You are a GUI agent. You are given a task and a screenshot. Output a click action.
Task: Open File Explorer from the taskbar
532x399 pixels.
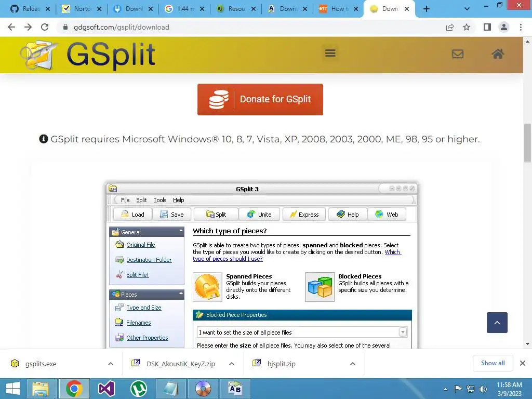tap(41, 389)
